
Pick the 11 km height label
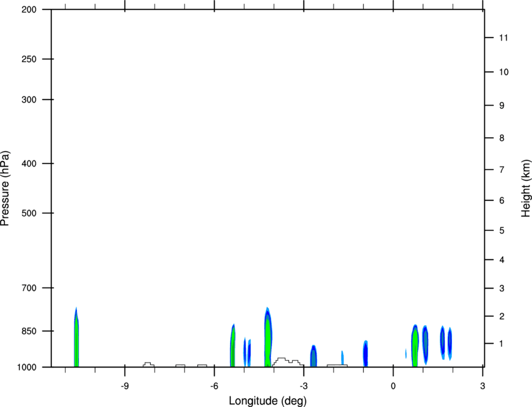pyautogui.click(x=504, y=38)
